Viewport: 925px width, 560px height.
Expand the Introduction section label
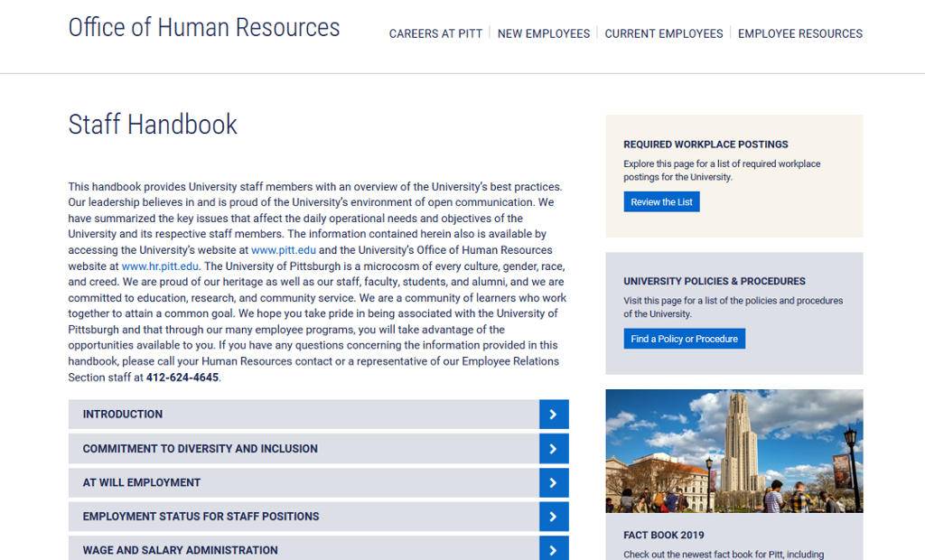123,415
